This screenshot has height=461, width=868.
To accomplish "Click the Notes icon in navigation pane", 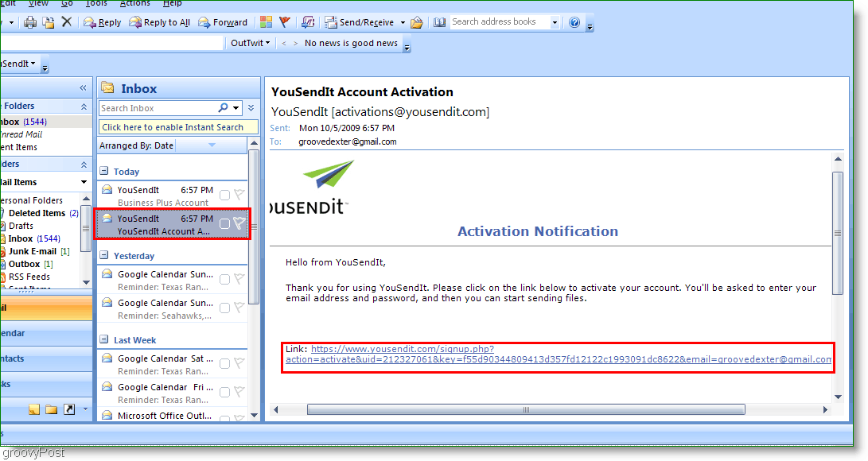I will click(34, 409).
